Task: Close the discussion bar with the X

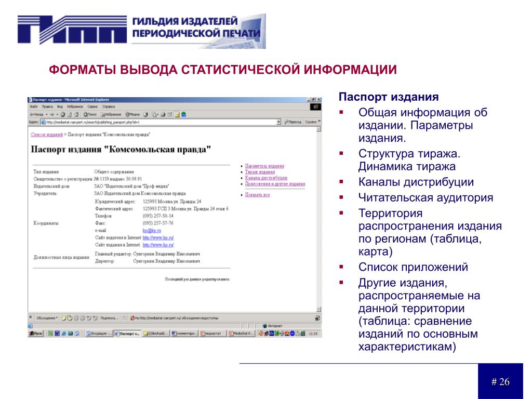Action: [30, 317]
